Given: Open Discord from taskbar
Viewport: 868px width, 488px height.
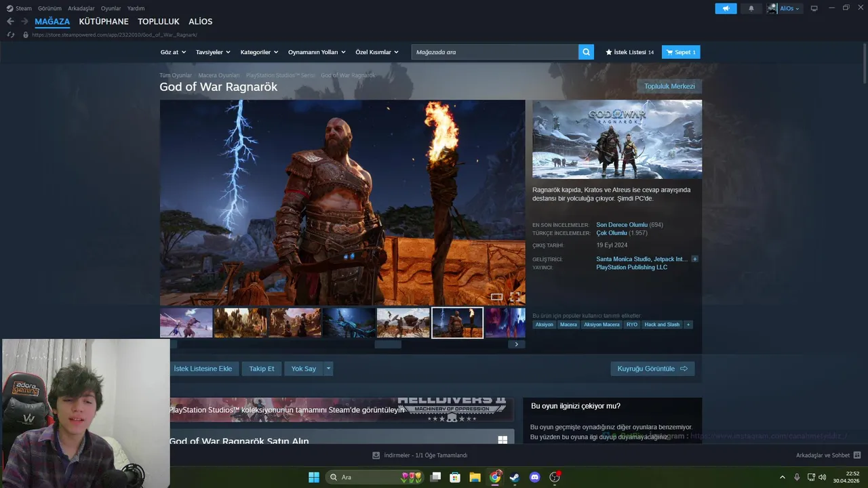Looking at the screenshot, I should pyautogui.click(x=534, y=477).
